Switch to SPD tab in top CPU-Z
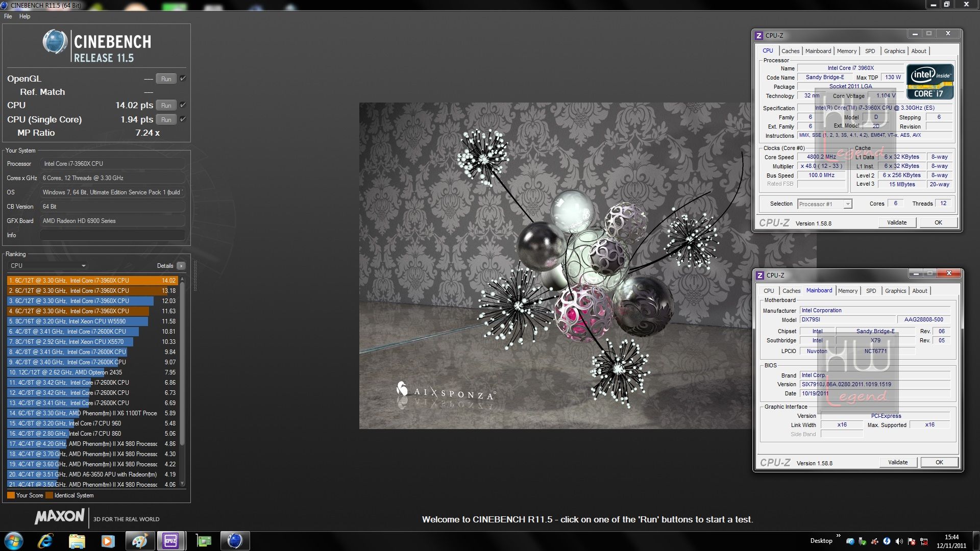Screen dimensions: 980x551 coord(870,51)
